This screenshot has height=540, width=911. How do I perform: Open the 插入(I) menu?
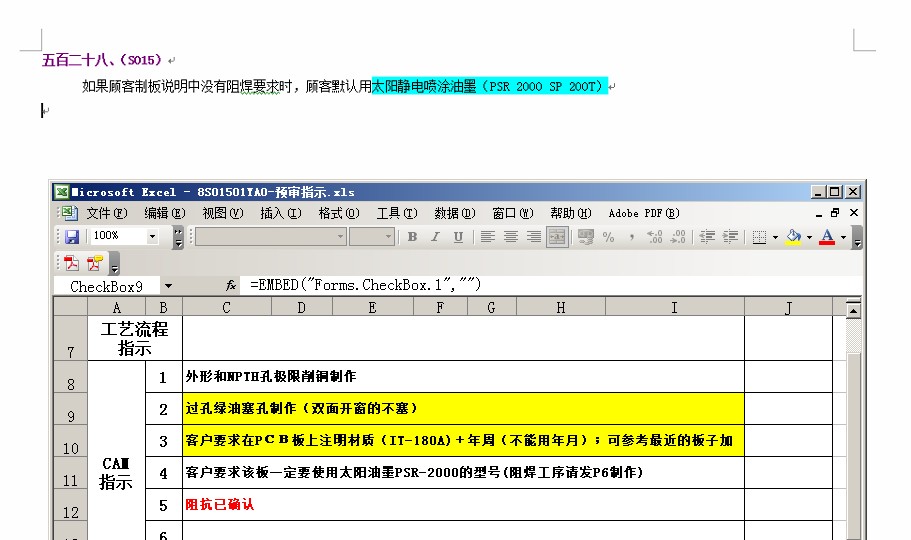(281, 213)
